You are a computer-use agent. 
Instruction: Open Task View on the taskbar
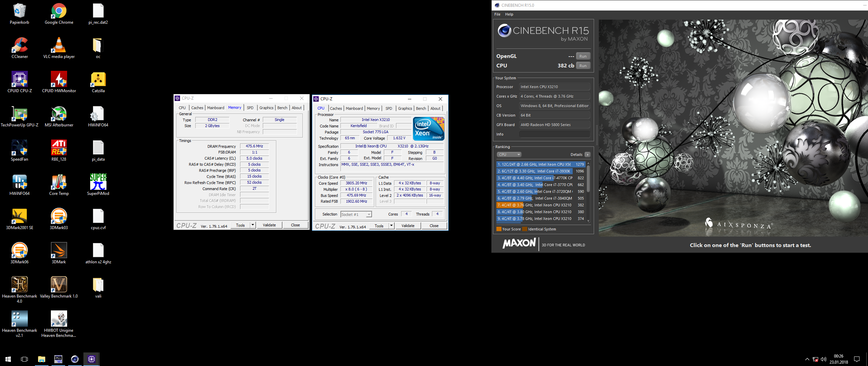coord(24,359)
